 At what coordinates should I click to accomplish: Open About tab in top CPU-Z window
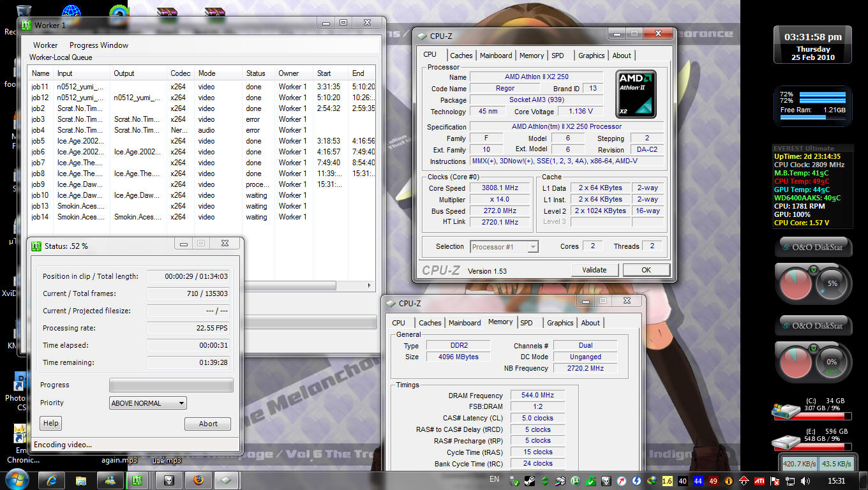pos(622,56)
